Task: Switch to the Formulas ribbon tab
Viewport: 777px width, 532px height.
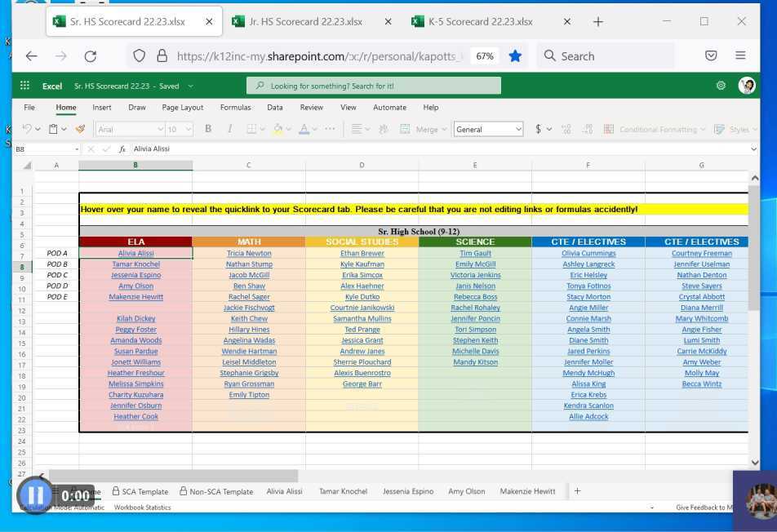Action: coord(235,107)
